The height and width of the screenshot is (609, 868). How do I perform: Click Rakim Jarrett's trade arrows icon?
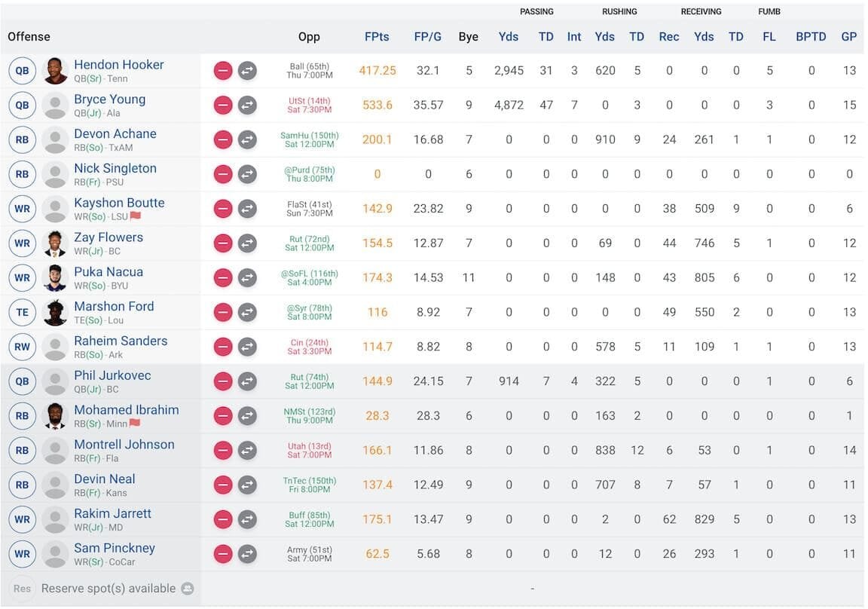(x=247, y=519)
